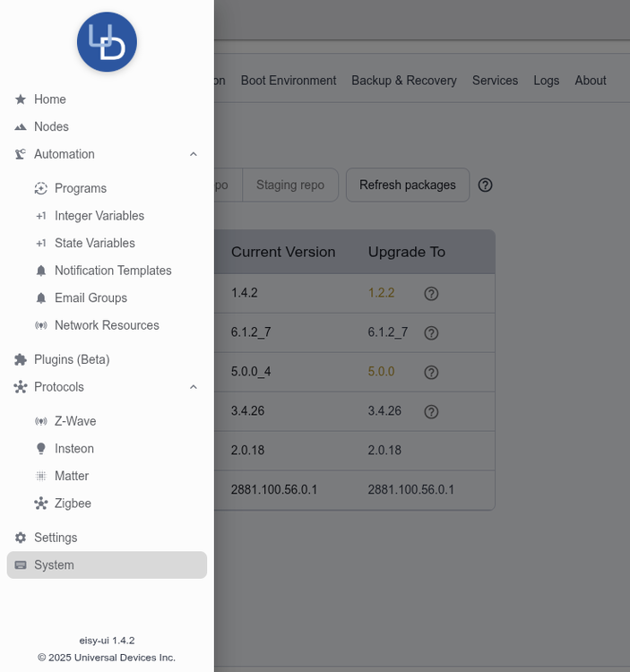Click the Nodes mountain icon
This screenshot has width=630, height=672.
(x=21, y=127)
